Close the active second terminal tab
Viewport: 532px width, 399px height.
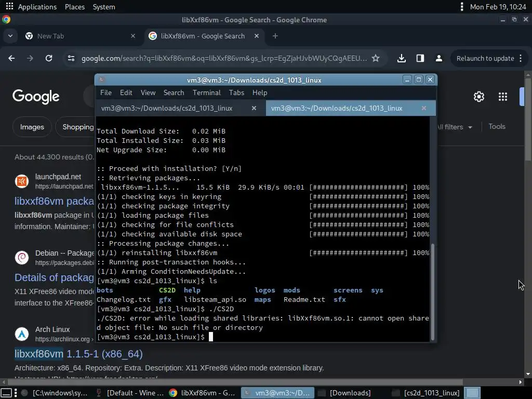[424, 108]
